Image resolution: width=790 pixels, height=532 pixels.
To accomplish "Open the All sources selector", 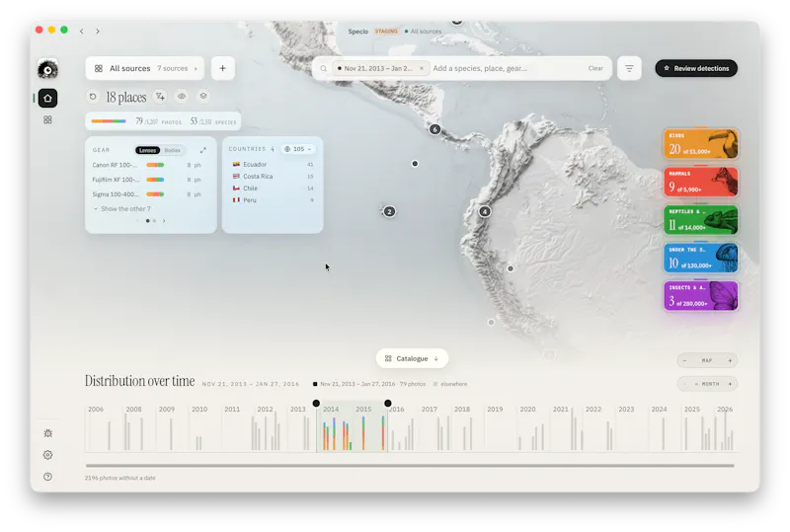I will pos(145,68).
